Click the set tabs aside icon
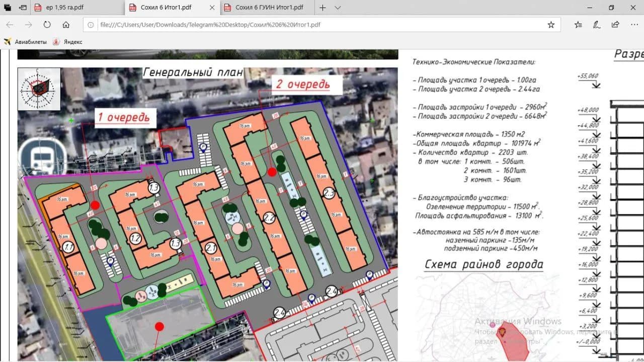The image size is (644, 362). tap(23, 8)
